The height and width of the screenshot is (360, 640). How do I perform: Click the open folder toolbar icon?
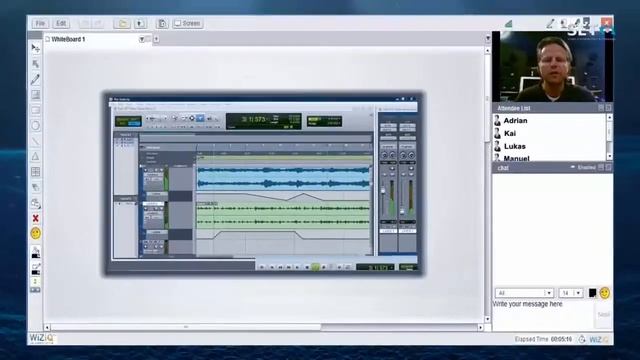122,23
